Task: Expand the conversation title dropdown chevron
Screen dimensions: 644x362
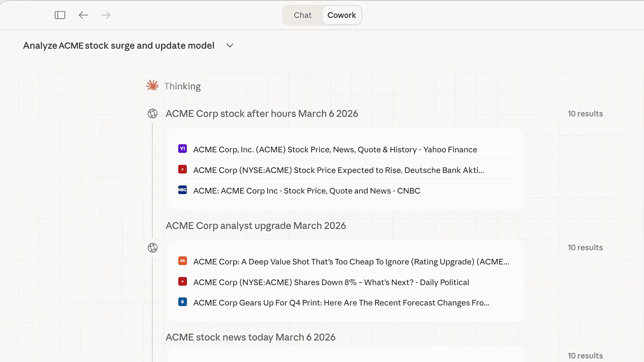Action: 230,46
